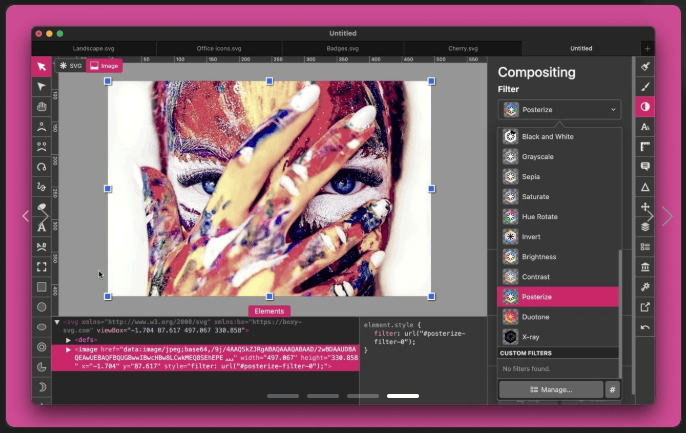The height and width of the screenshot is (433, 686).
Task: Click the filter list scrollbar
Action: (620, 314)
